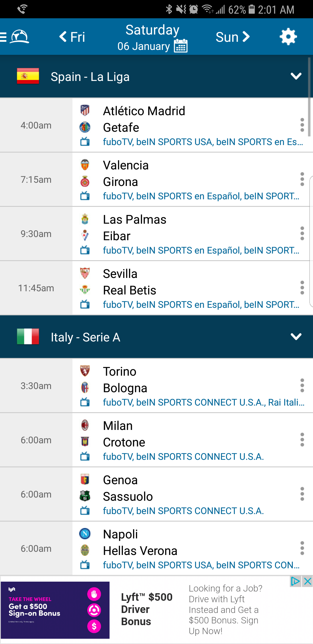Collapse the Italy - Serie A section
313x644 pixels.
click(x=296, y=337)
